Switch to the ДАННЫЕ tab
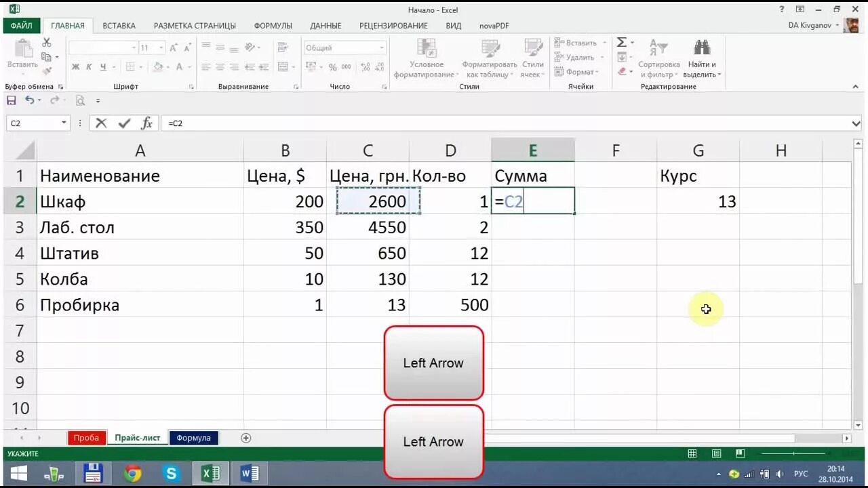This screenshot has width=868, height=488. click(325, 26)
